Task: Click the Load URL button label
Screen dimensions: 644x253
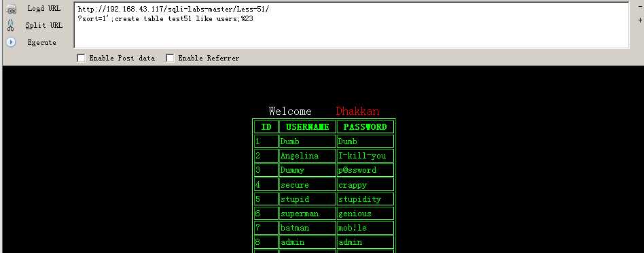Action: pos(44,9)
